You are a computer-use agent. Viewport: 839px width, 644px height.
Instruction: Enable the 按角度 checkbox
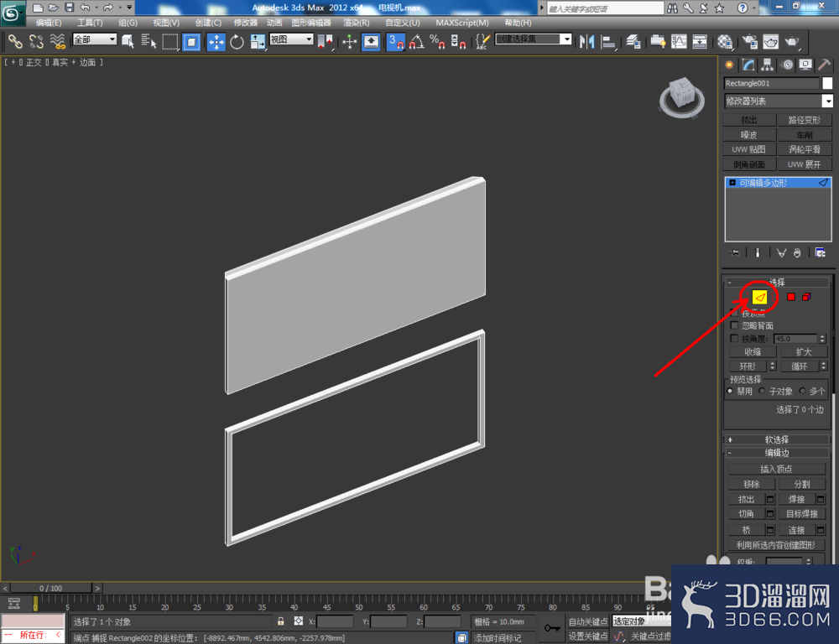click(x=734, y=339)
